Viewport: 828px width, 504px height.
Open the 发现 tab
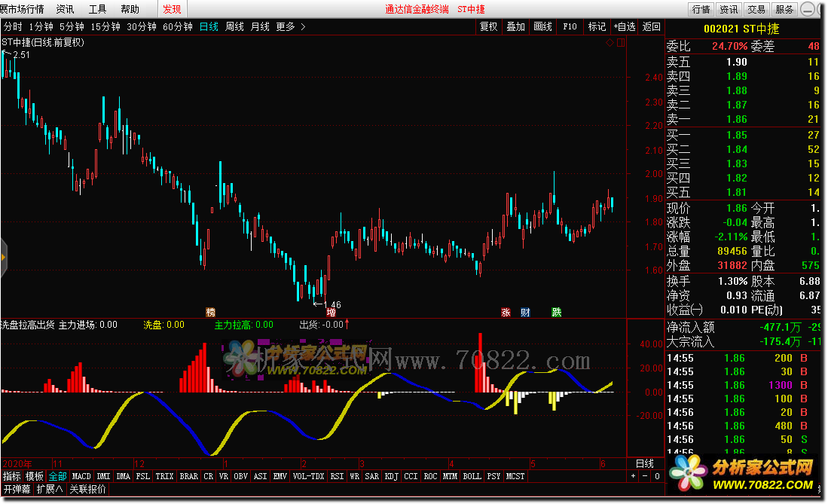(172, 9)
